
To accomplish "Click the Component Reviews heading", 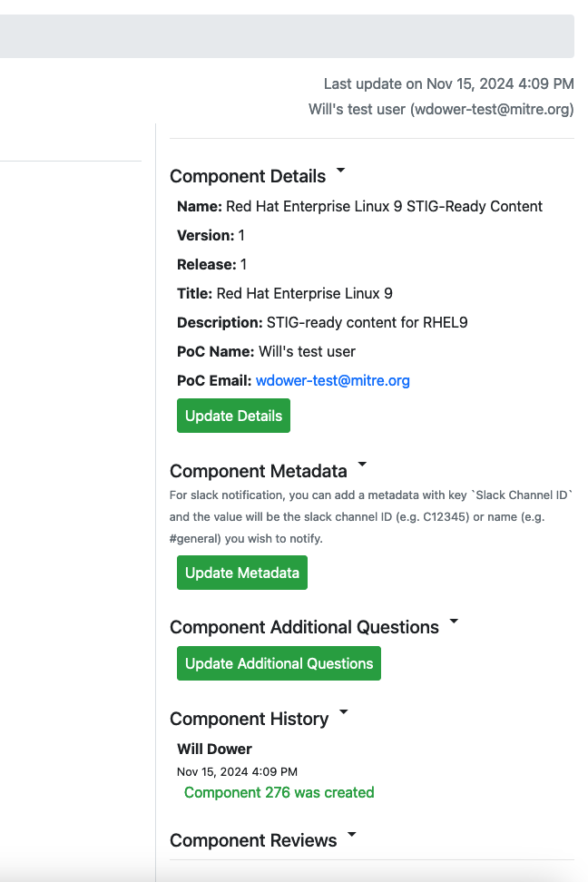I will coord(250,840).
